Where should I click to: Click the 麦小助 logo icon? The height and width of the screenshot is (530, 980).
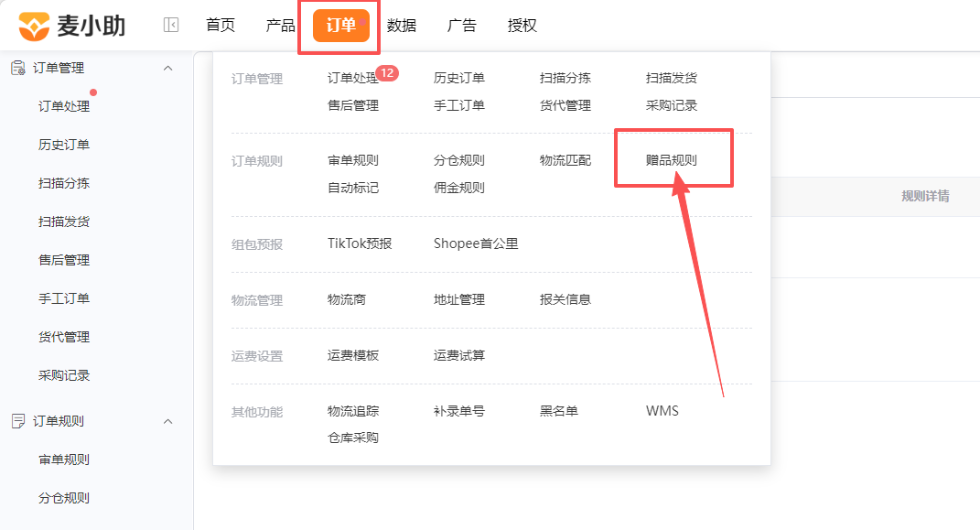34,26
